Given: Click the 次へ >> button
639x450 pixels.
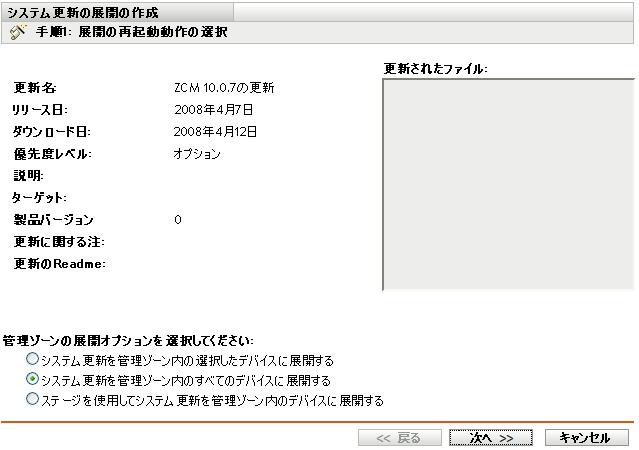Looking at the screenshot, I should point(491,438).
